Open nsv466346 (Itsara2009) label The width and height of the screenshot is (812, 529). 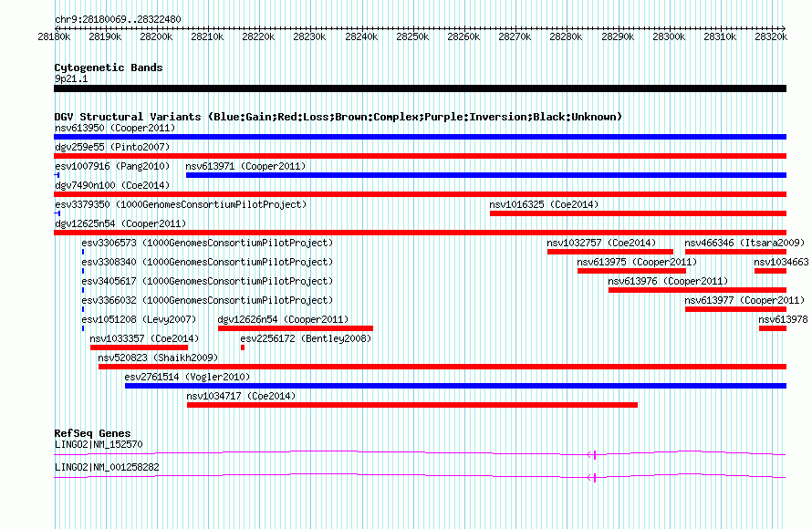tap(744, 243)
